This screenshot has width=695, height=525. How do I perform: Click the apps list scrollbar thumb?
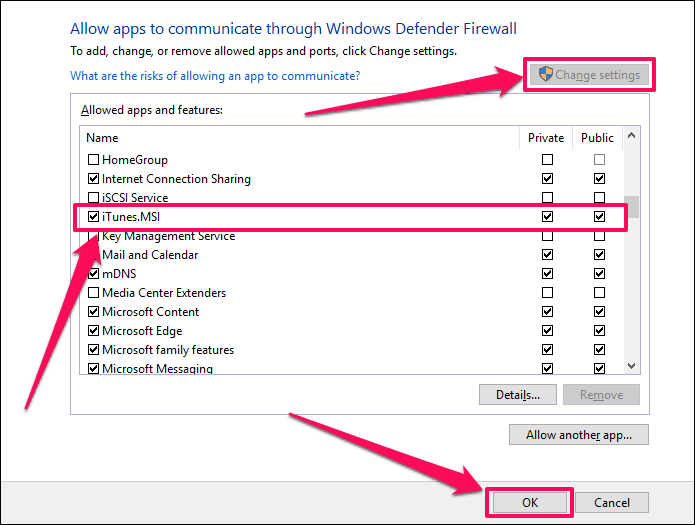pyautogui.click(x=632, y=207)
